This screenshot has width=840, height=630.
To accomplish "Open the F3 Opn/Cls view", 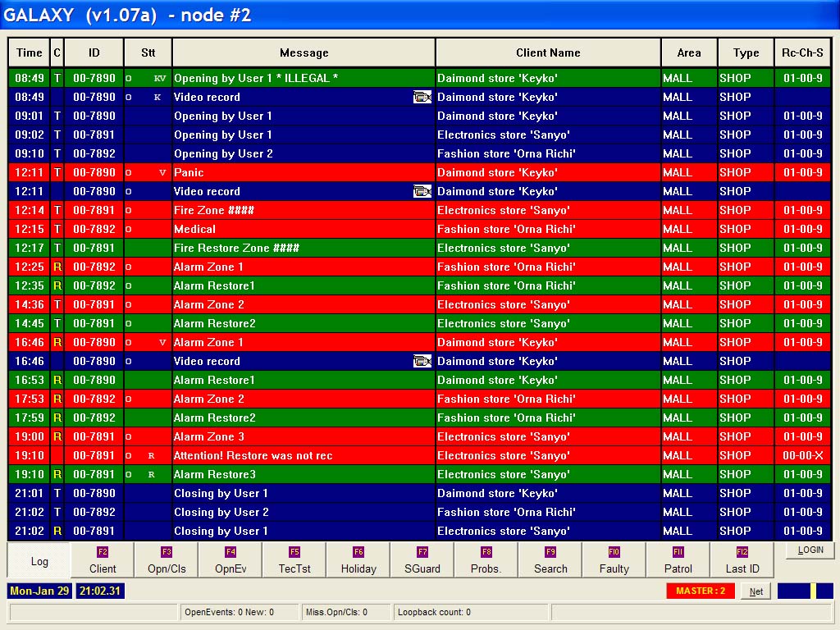I will (x=166, y=560).
